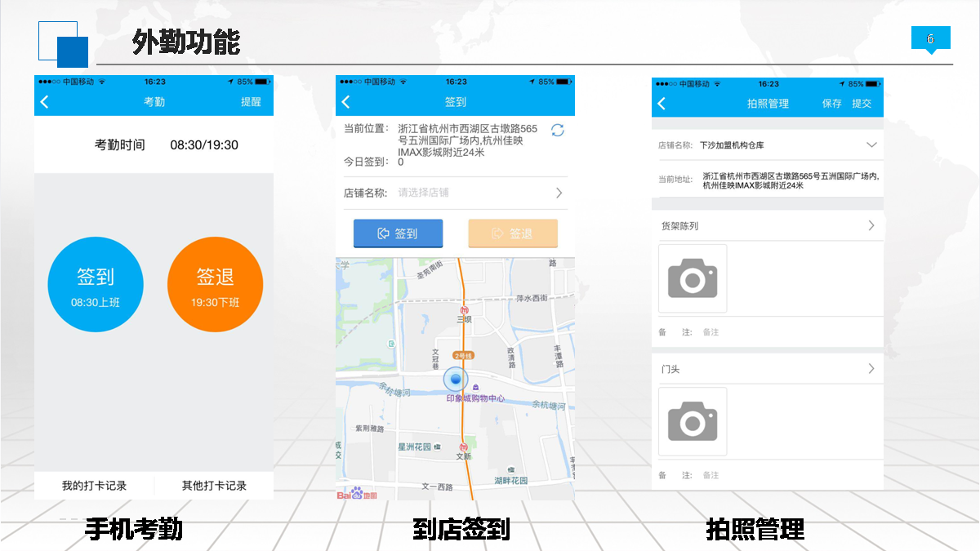The height and width of the screenshot is (551, 980).
Task: Click 提交 in photo management header
Action: point(862,104)
